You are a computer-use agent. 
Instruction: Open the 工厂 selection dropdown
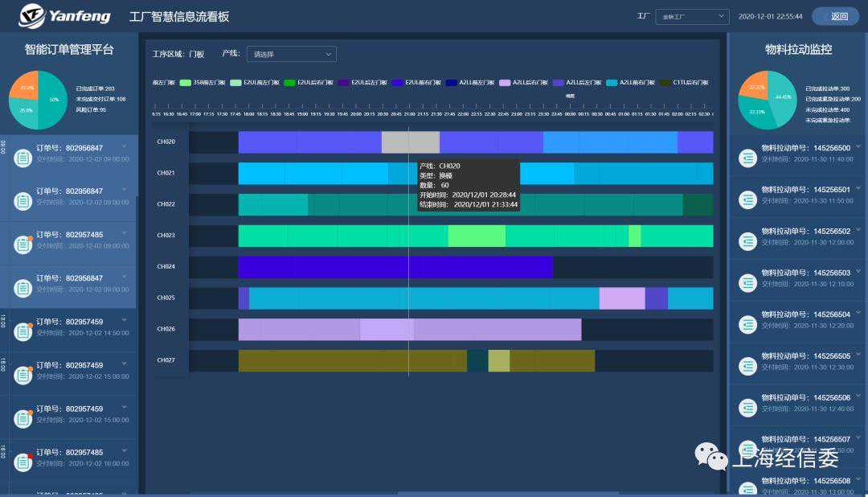(x=692, y=16)
